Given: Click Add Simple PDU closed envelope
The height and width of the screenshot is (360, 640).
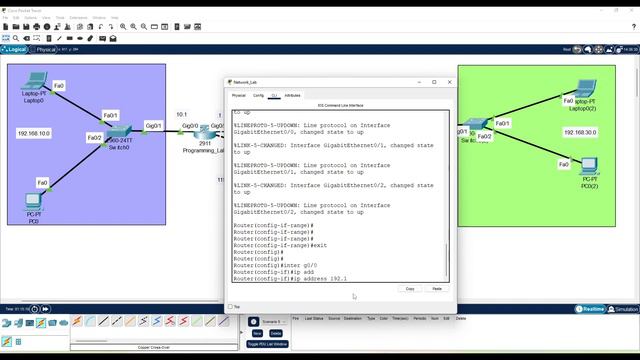Looking at the screenshot, I should click(x=102, y=38).
